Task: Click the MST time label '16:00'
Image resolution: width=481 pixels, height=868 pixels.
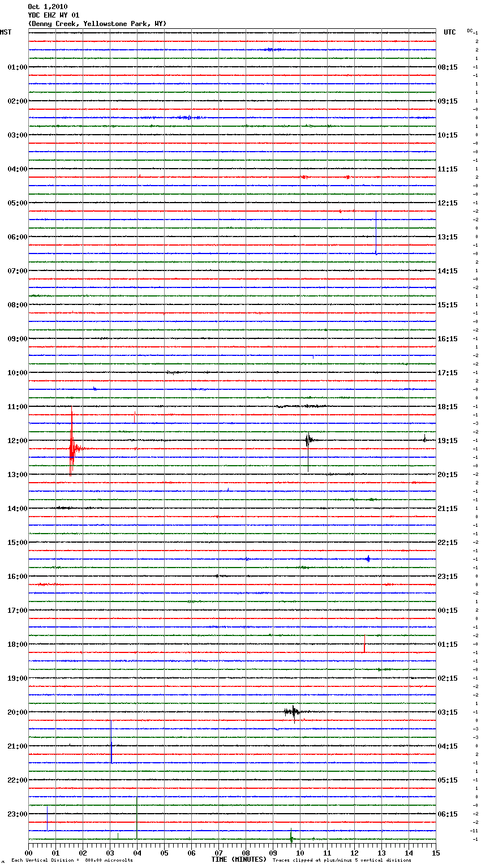Action: tap(18, 577)
